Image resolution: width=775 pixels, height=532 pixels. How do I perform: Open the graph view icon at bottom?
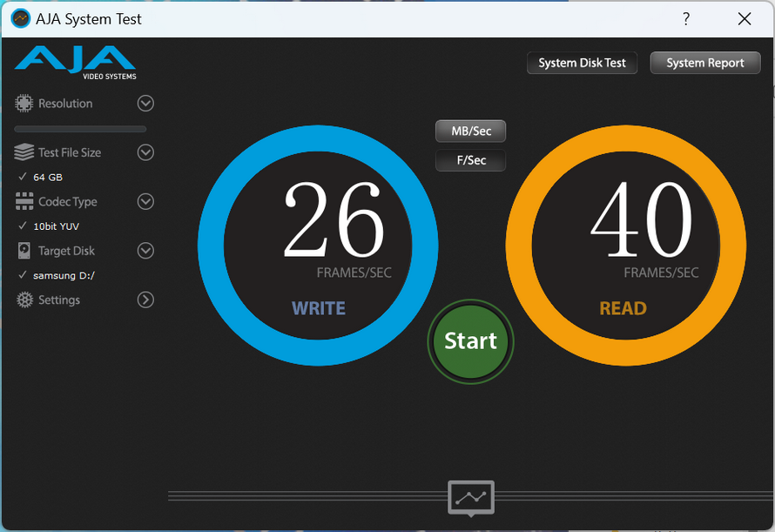(471, 498)
